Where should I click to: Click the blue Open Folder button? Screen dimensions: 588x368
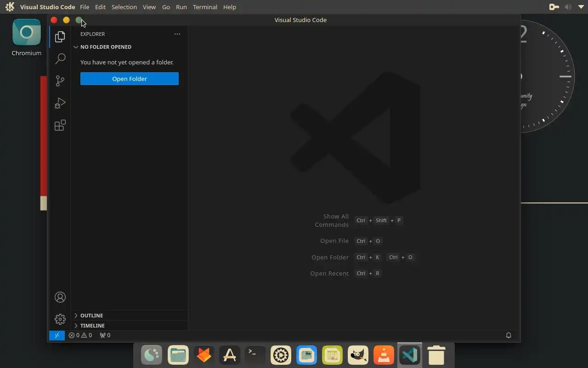click(x=130, y=79)
